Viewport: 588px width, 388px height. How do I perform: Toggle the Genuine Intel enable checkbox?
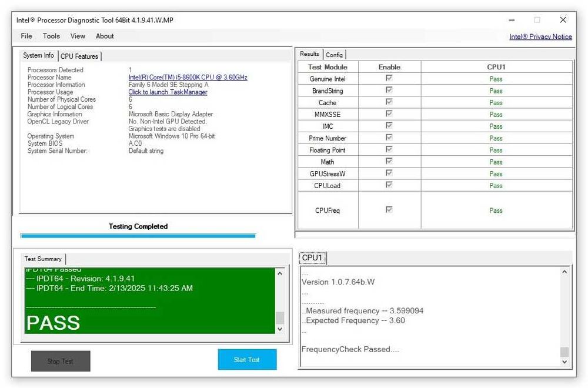[389, 78]
